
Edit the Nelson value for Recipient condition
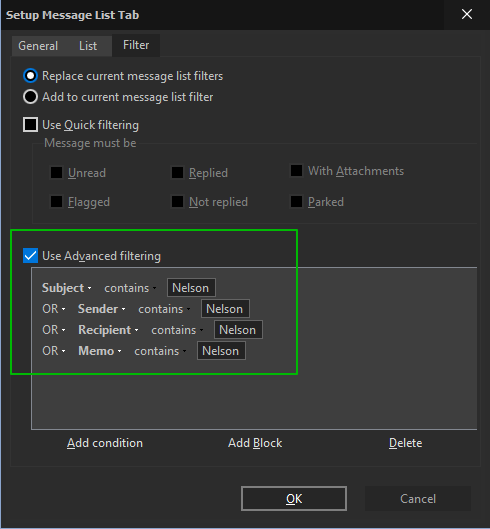coord(238,330)
